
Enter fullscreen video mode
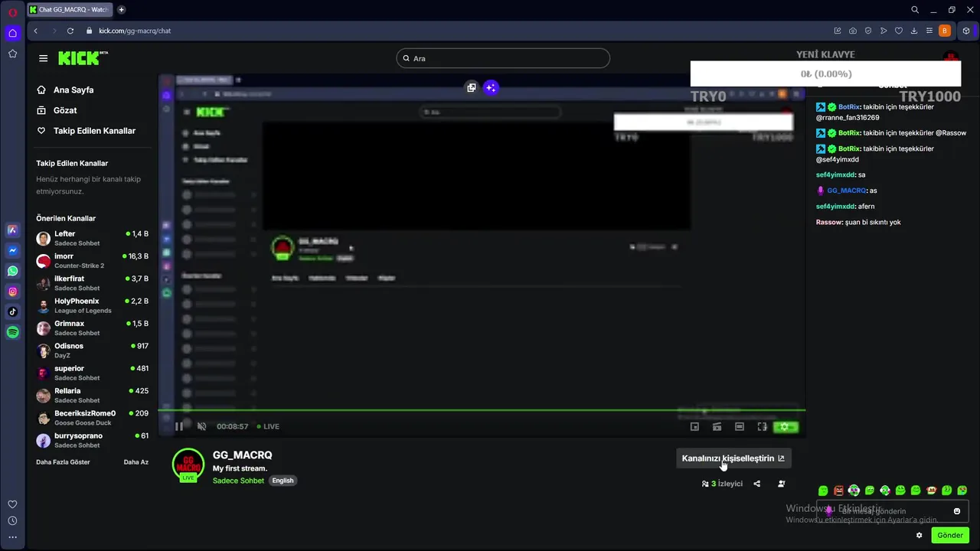tap(762, 427)
